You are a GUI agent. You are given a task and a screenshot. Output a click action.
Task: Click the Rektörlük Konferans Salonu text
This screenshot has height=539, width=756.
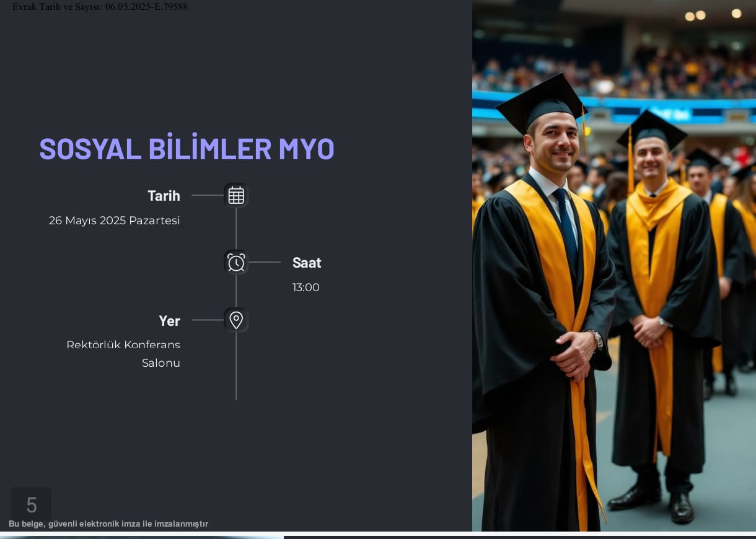(123, 354)
